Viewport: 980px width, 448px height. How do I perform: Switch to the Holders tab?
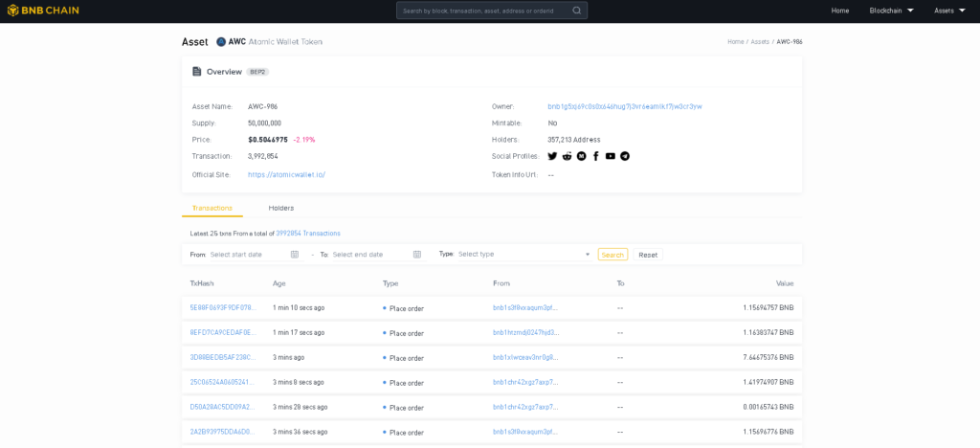[x=281, y=208]
